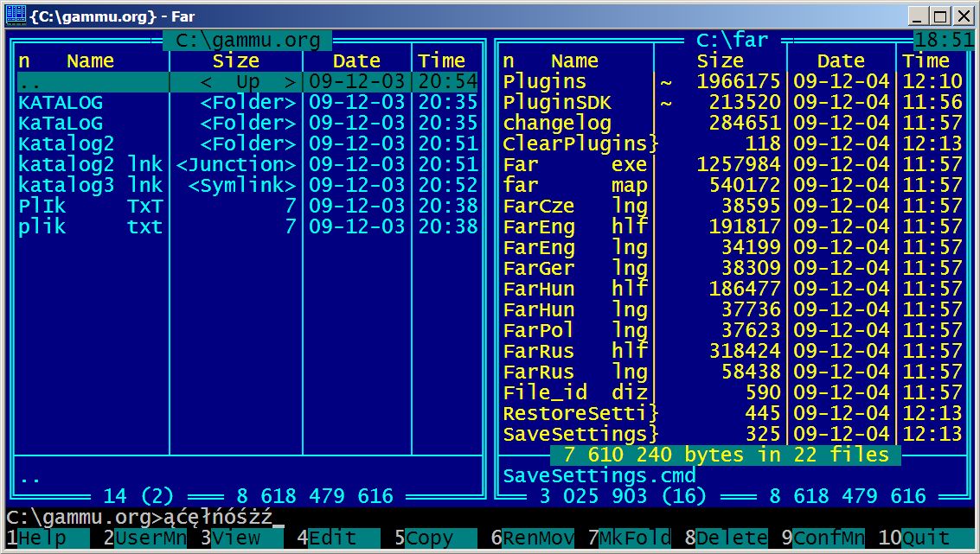Screen dimensions: 980x554
Task: Select the Katalog2 folder row
Action: coord(247,143)
